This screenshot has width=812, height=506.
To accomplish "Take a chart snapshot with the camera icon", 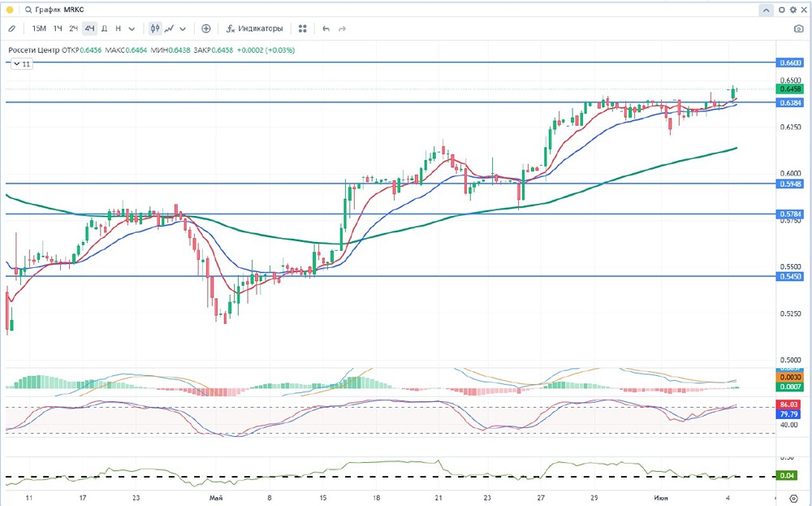I will [x=798, y=29].
